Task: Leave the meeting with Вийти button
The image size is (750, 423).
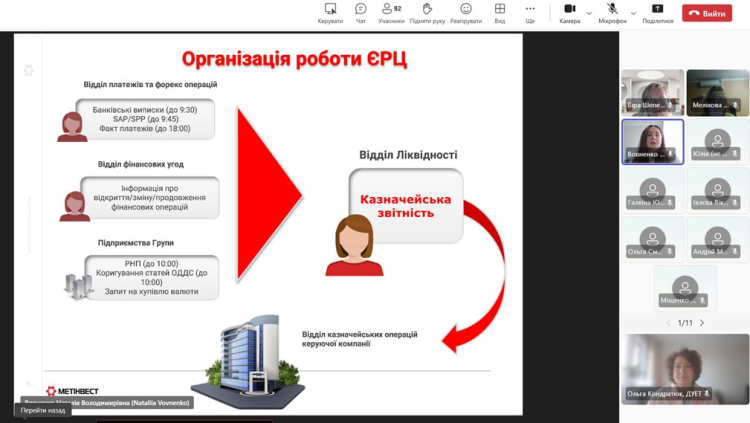Action: [x=707, y=13]
